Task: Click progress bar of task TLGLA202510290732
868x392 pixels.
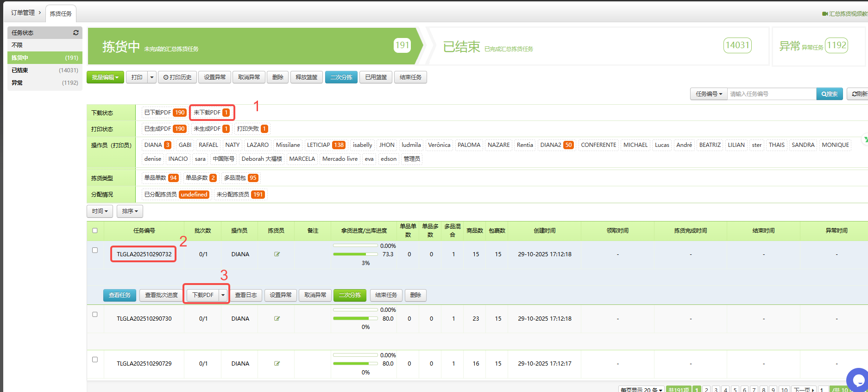Action: tap(355, 254)
